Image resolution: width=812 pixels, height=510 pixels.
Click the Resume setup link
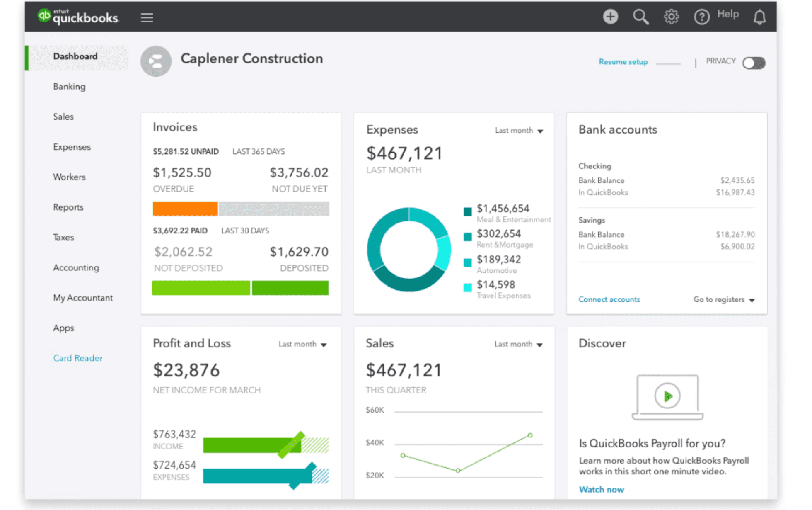pos(623,62)
